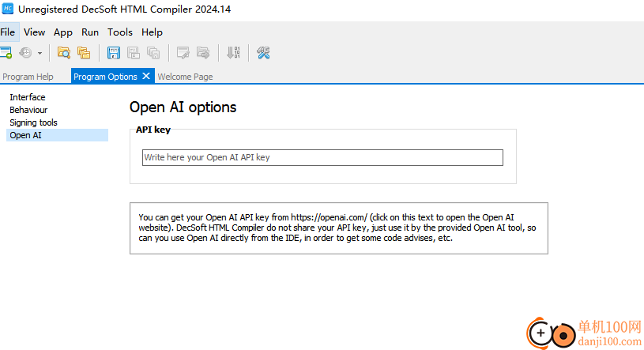Click the openai.com website info text
This screenshot has height=350, width=644.
pos(337,228)
